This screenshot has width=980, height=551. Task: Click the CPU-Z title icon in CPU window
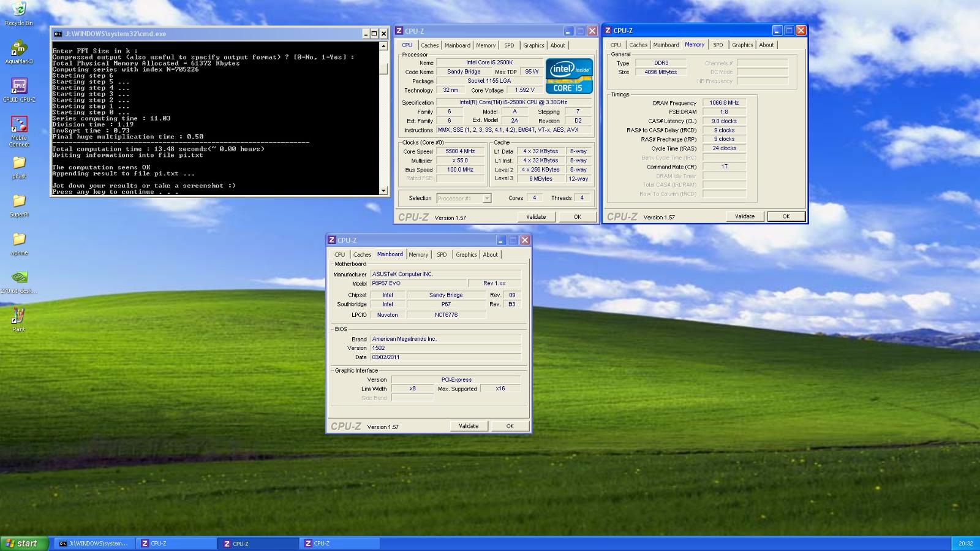(x=399, y=31)
